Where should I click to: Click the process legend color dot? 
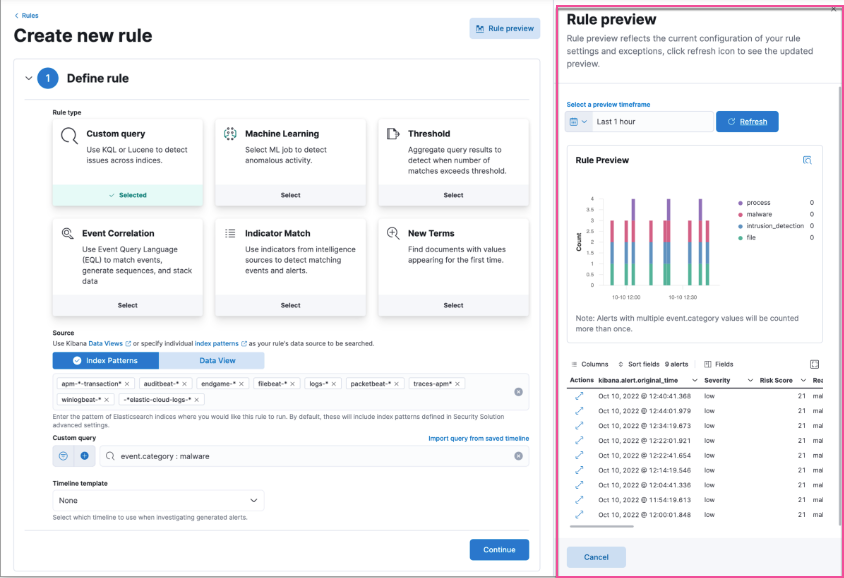(x=739, y=202)
